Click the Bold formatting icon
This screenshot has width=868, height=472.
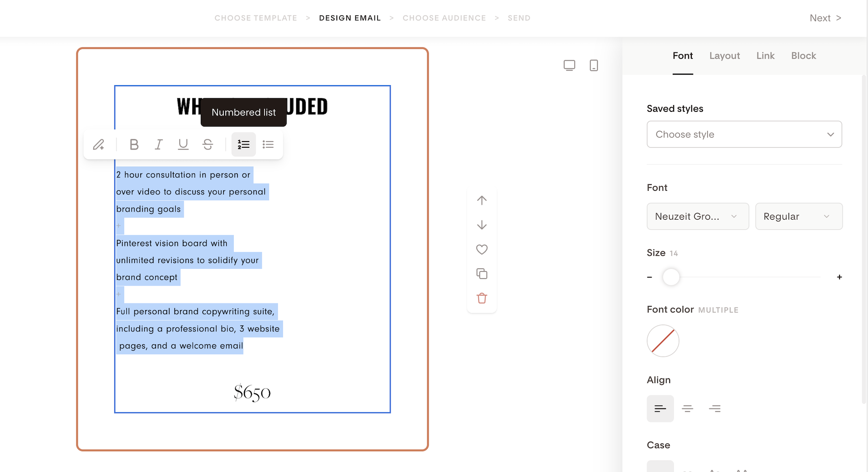[134, 145]
